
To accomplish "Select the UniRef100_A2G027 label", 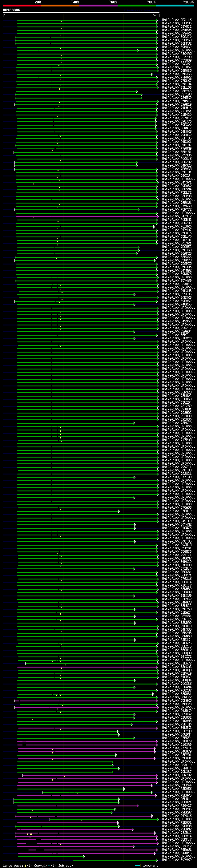I will (177, 806).
